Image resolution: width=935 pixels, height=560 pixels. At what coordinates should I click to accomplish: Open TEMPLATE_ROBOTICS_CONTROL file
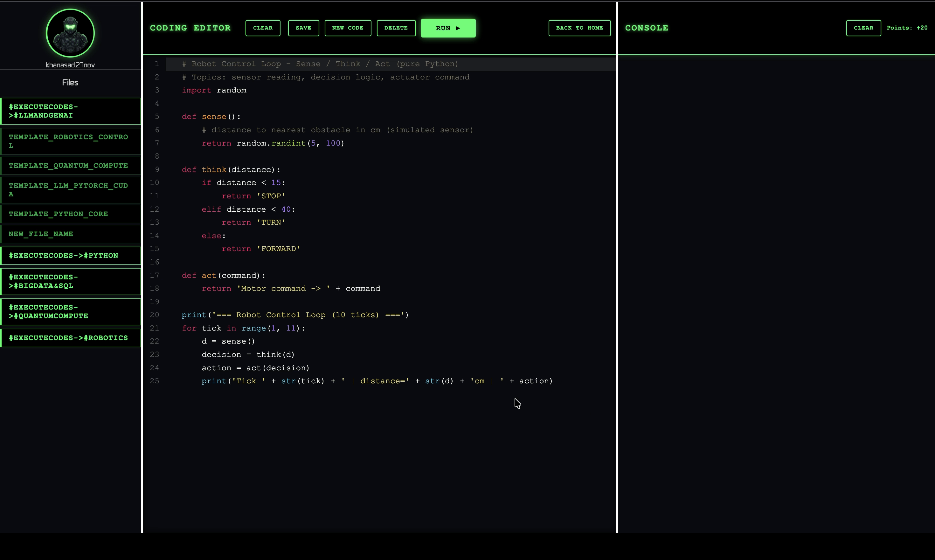(71, 141)
